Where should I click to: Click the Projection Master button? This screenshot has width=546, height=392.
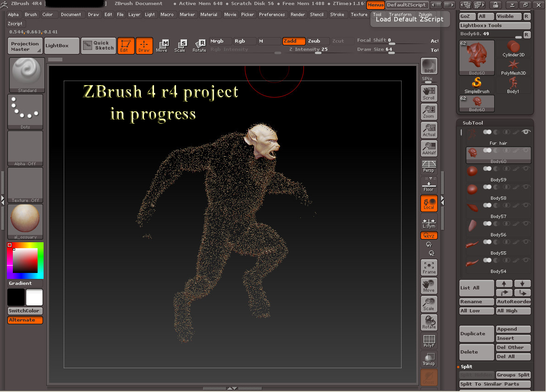click(25, 45)
